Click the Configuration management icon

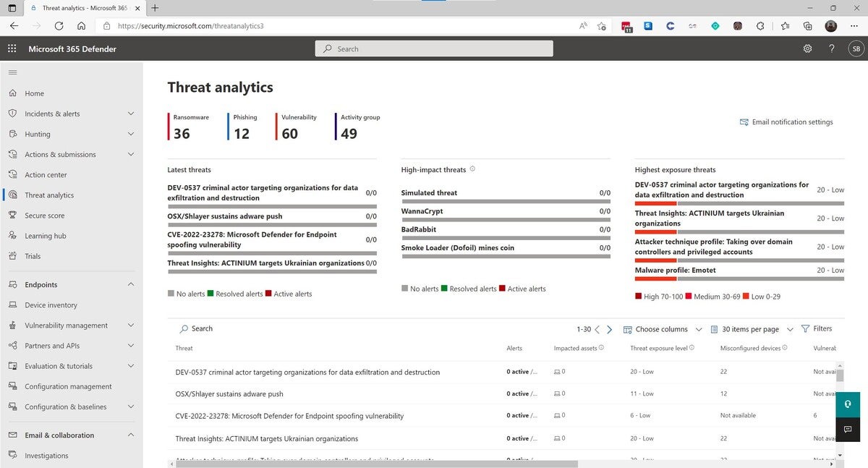[12, 386]
